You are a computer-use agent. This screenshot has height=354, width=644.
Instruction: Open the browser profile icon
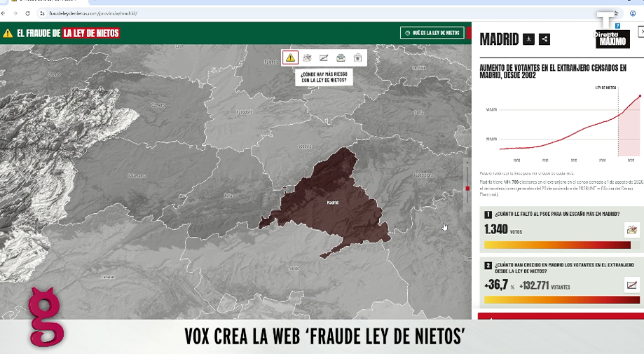pos(633,13)
